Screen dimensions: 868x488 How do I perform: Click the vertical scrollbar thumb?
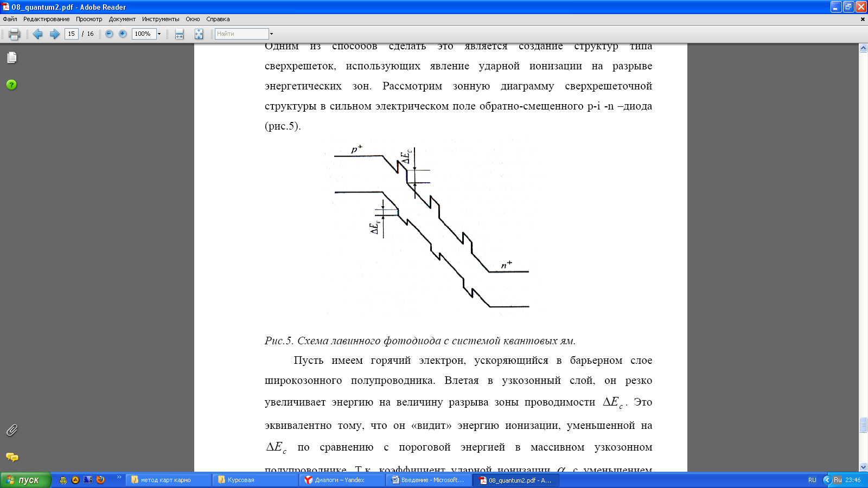pyautogui.click(x=863, y=425)
